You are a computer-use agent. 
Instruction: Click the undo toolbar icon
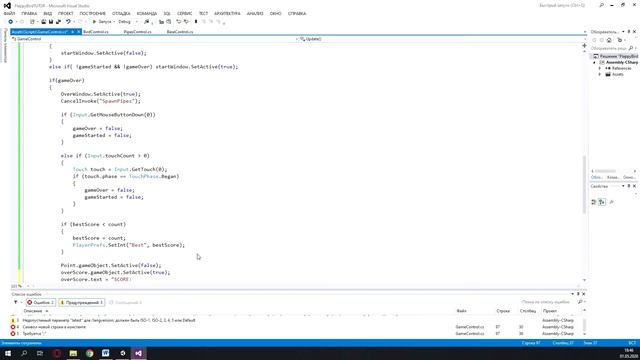(68, 22)
